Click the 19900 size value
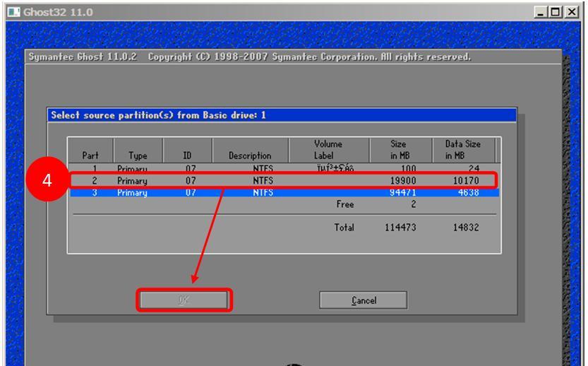588x366 pixels. click(403, 181)
